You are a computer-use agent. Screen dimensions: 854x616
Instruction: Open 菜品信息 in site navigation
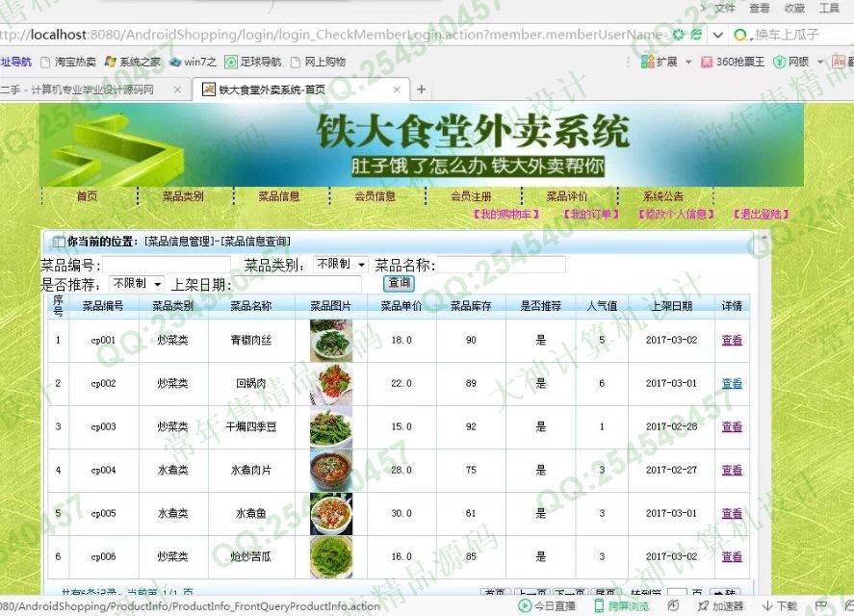(x=279, y=196)
